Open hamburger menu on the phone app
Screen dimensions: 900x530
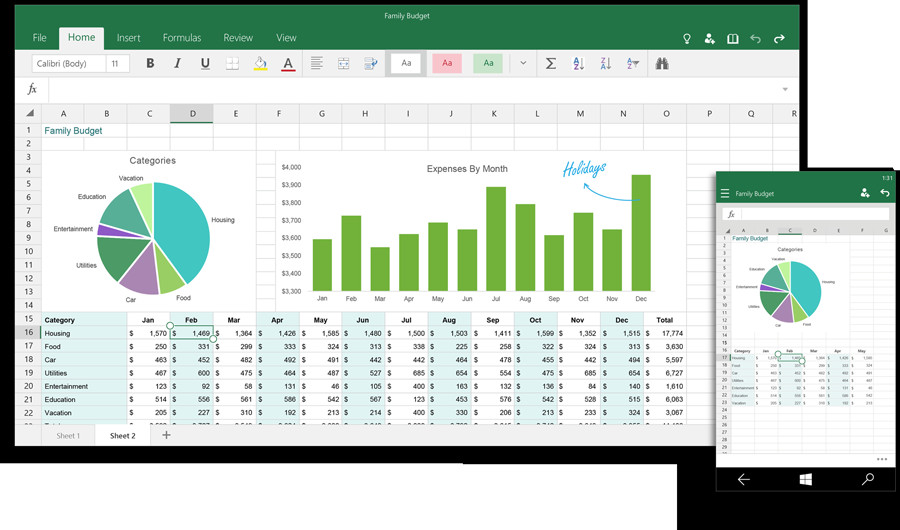tap(725, 193)
